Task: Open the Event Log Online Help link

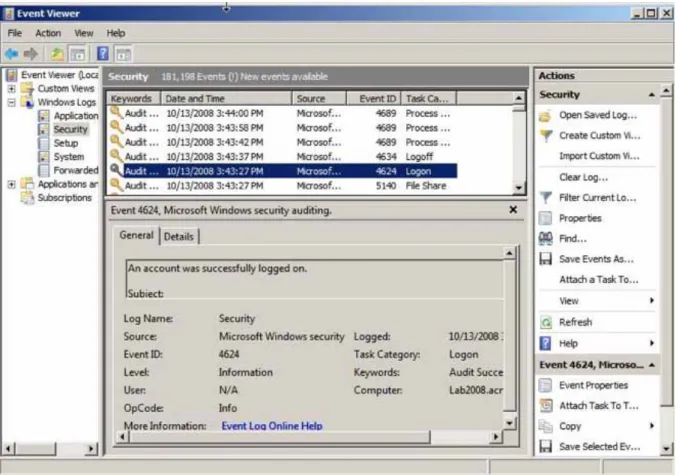Action: click(272, 426)
